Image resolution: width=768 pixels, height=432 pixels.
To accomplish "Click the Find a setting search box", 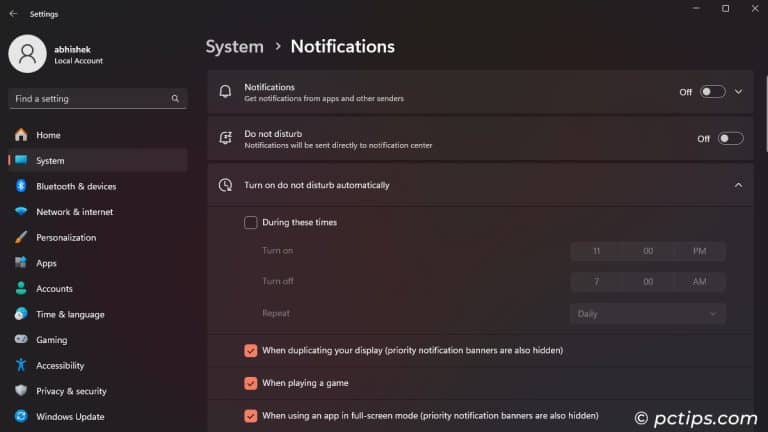I will tap(98, 99).
